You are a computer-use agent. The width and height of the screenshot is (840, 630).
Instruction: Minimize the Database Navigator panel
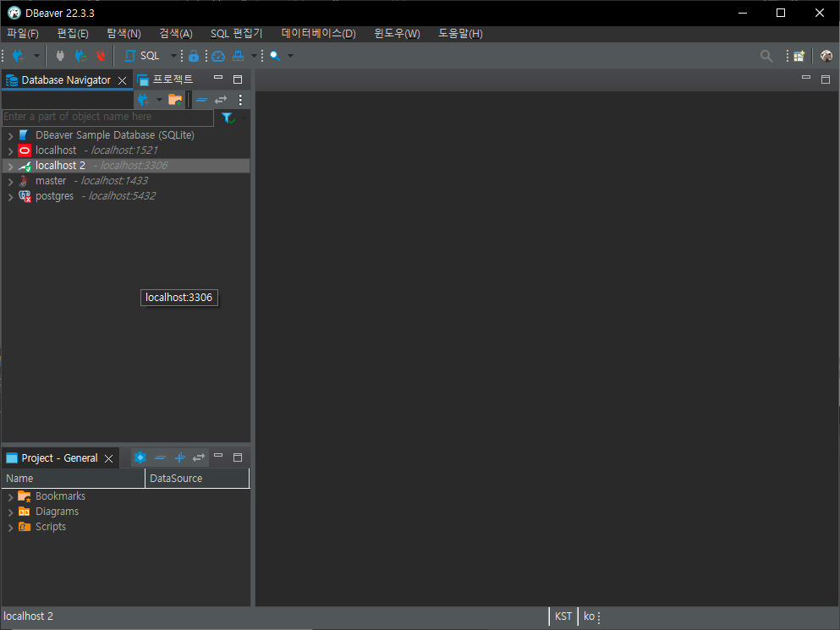218,78
